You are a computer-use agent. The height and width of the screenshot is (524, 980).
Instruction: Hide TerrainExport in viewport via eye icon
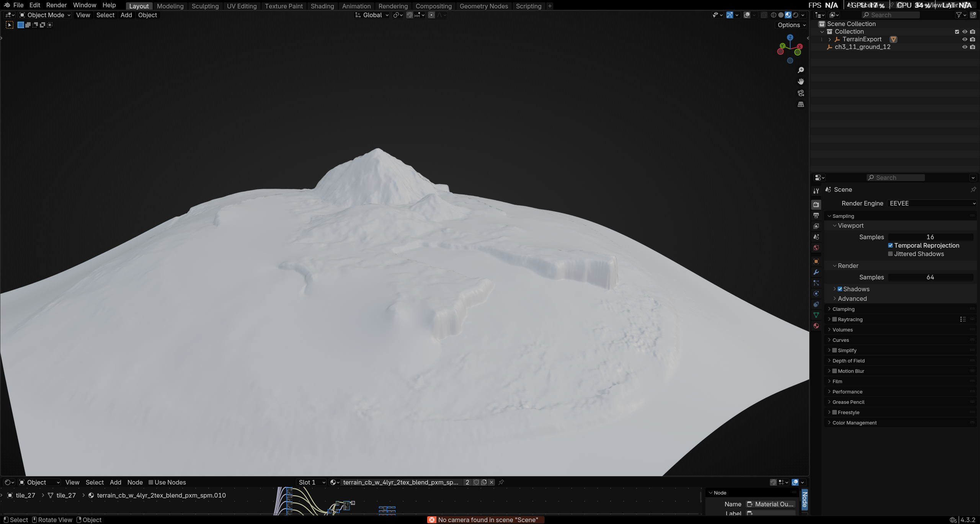click(965, 39)
